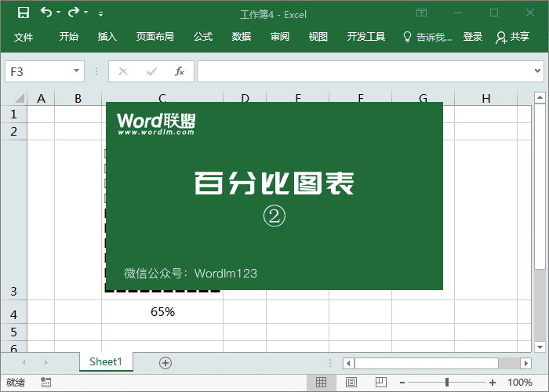The image size is (549, 392).
Task: Expand the Name Box dropdown
Action: click(77, 71)
